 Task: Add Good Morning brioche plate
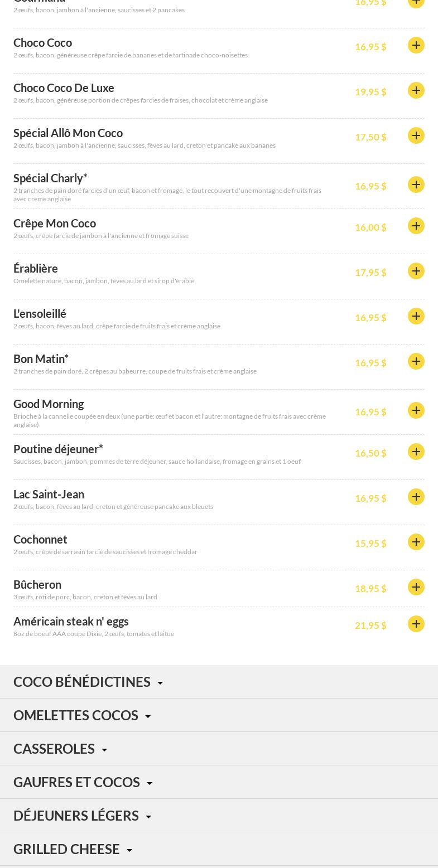[416, 410]
